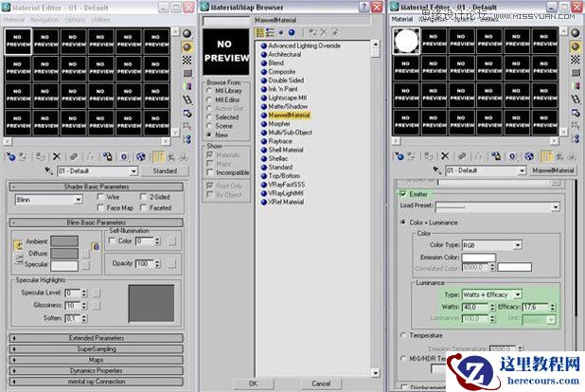Click Delete from Library X icon in browser
This screenshot has width=585, height=392.
[x=324, y=33]
